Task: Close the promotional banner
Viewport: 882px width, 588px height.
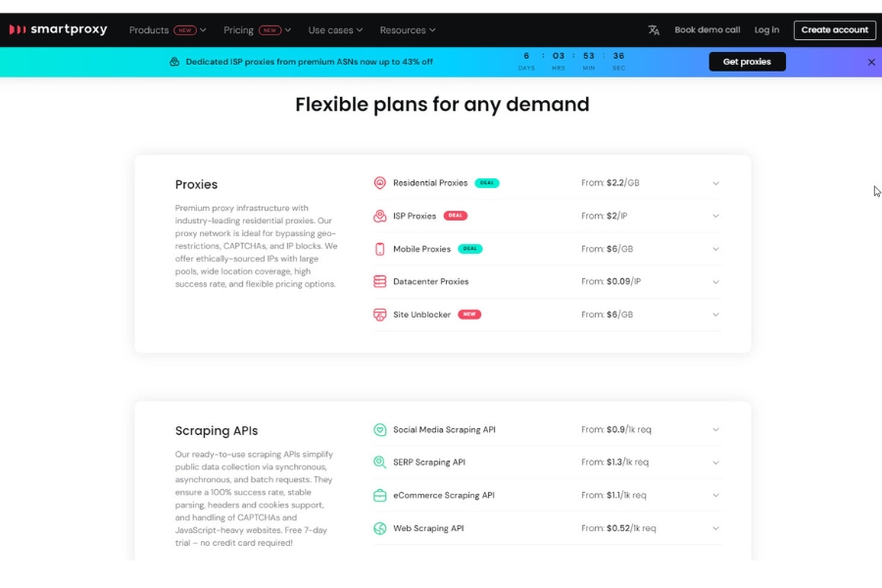Action: click(x=871, y=62)
